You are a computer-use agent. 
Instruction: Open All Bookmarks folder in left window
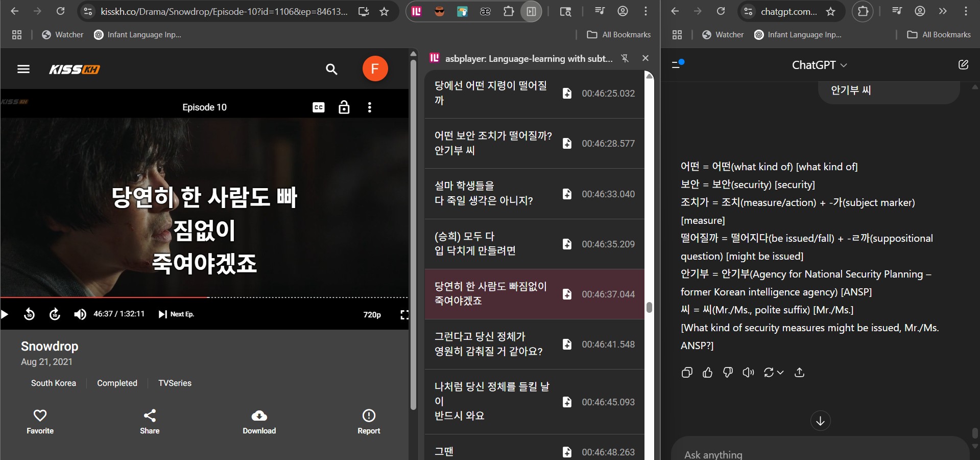pos(618,35)
